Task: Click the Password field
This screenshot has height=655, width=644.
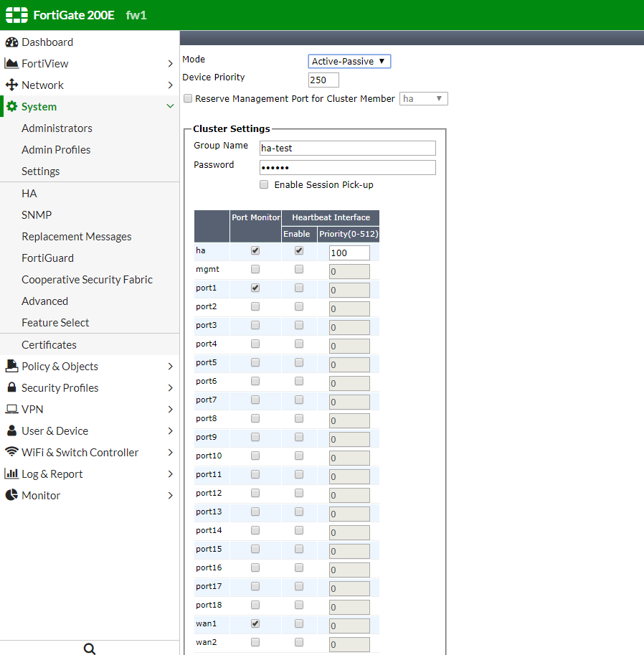Action: coord(348,167)
